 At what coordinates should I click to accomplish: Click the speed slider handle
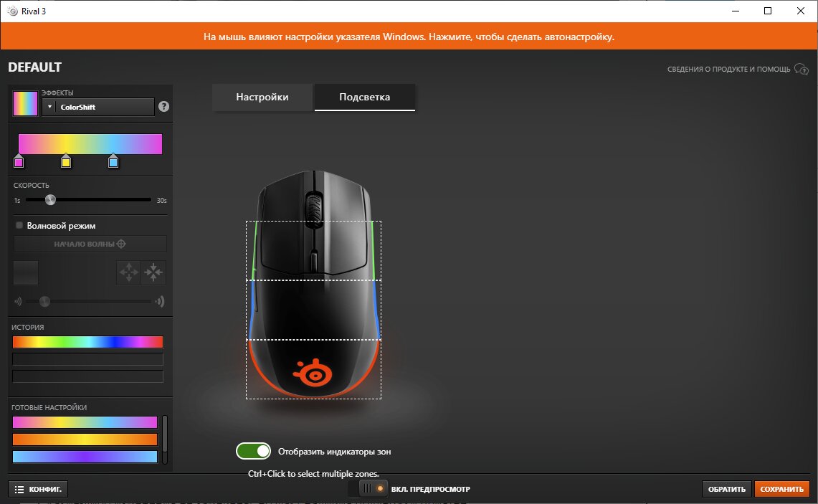(x=50, y=200)
